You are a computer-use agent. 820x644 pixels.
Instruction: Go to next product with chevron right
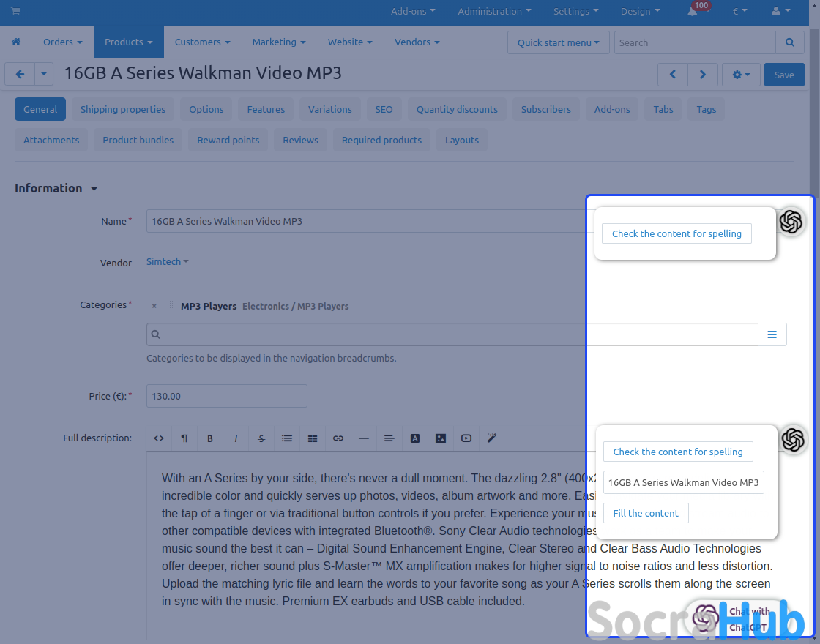pyautogui.click(x=702, y=75)
